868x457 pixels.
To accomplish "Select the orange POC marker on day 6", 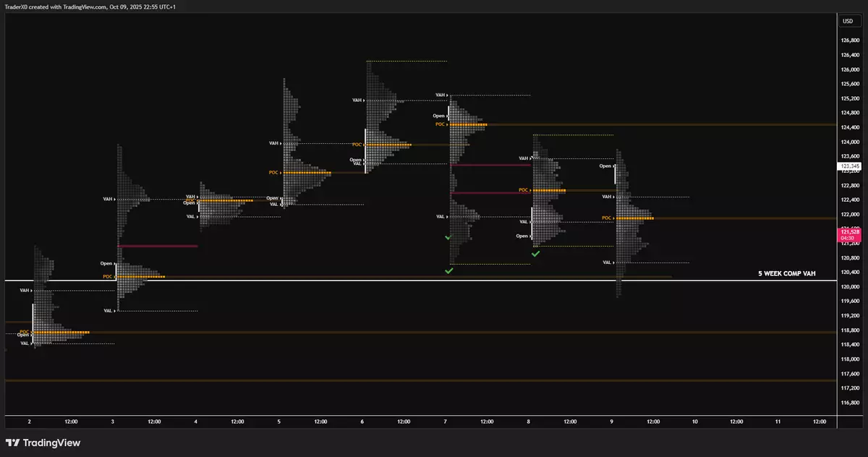I will (x=357, y=145).
